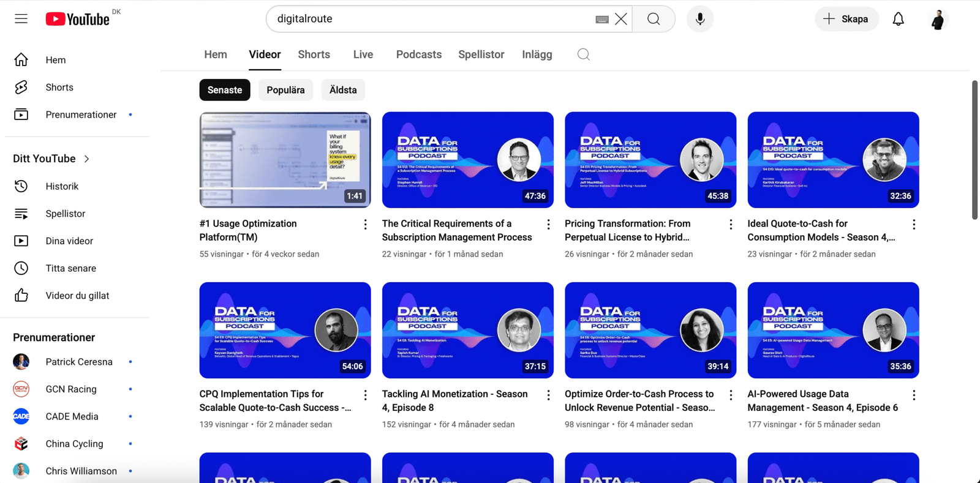Click the title AI-Powered Usage Data Management
The height and width of the screenshot is (483, 980).
[823, 400]
